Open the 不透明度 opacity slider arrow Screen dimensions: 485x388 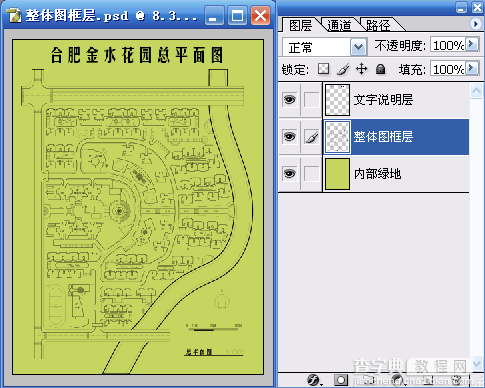(x=472, y=44)
